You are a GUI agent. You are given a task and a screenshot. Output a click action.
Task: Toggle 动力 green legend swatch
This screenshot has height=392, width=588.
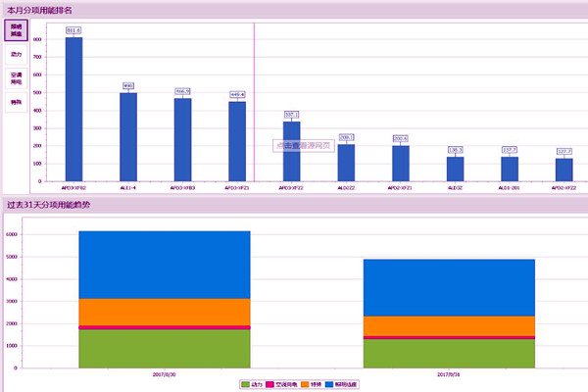click(x=243, y=384)
